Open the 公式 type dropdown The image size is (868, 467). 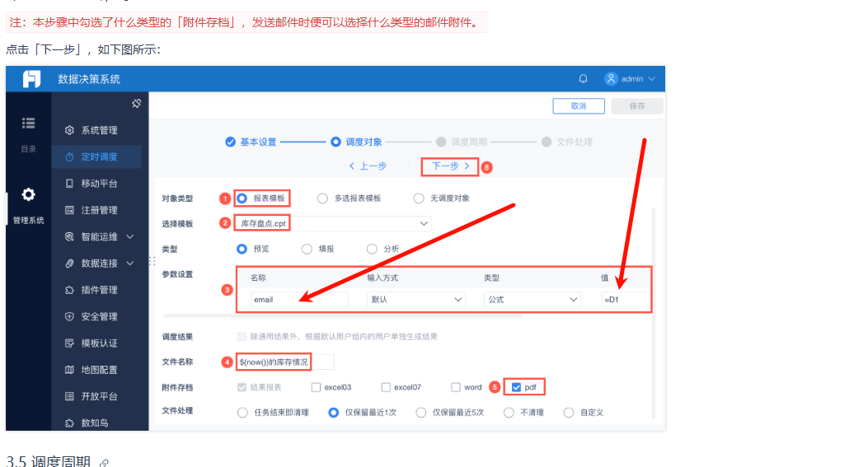tap(532, 299)
